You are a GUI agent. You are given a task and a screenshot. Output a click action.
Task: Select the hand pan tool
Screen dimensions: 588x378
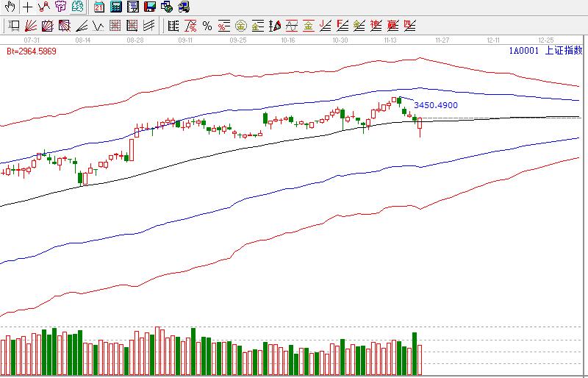[10, 7]
